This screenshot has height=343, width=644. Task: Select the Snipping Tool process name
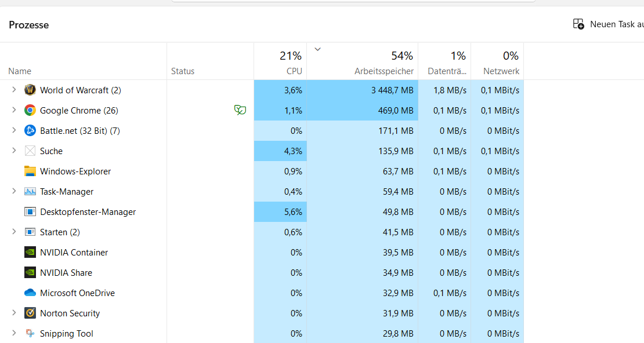[67, 334]
